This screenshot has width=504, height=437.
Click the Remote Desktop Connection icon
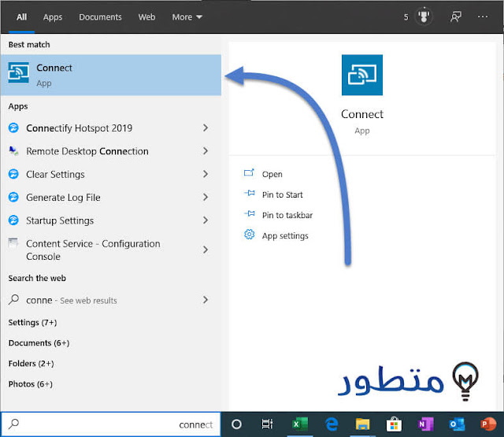pyautogui.click(x=13, y=151)
